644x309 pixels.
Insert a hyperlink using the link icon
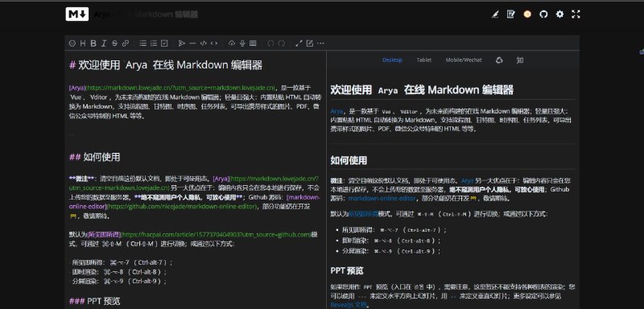tap(126, 43)
